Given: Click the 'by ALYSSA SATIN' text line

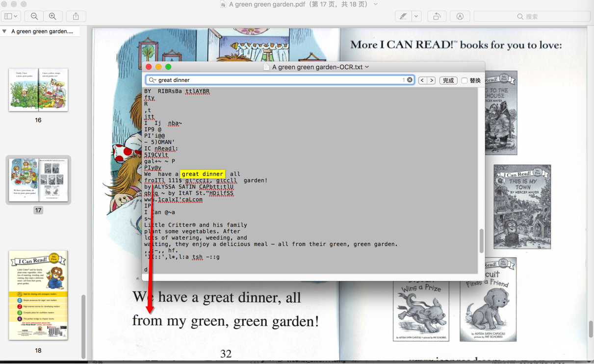Looking at the screenshot, I should 189,187.
